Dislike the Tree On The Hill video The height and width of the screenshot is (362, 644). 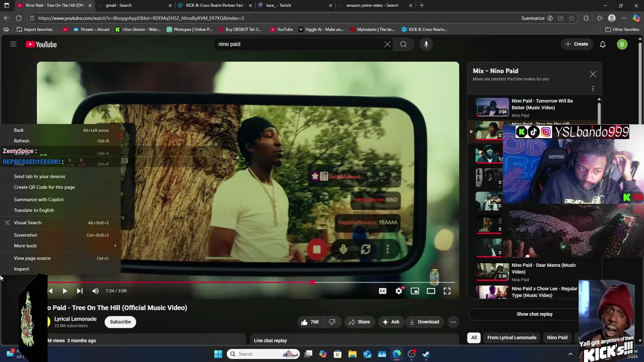[332, 322]
